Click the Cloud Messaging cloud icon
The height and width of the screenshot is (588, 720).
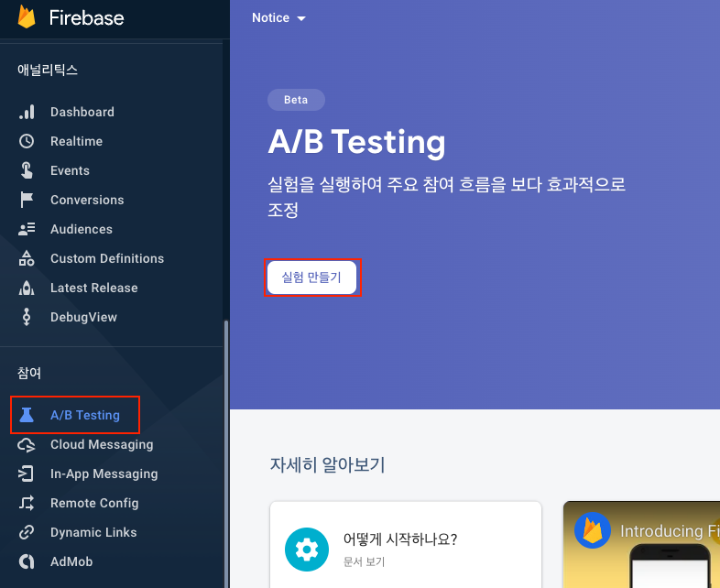coord(27,444)
